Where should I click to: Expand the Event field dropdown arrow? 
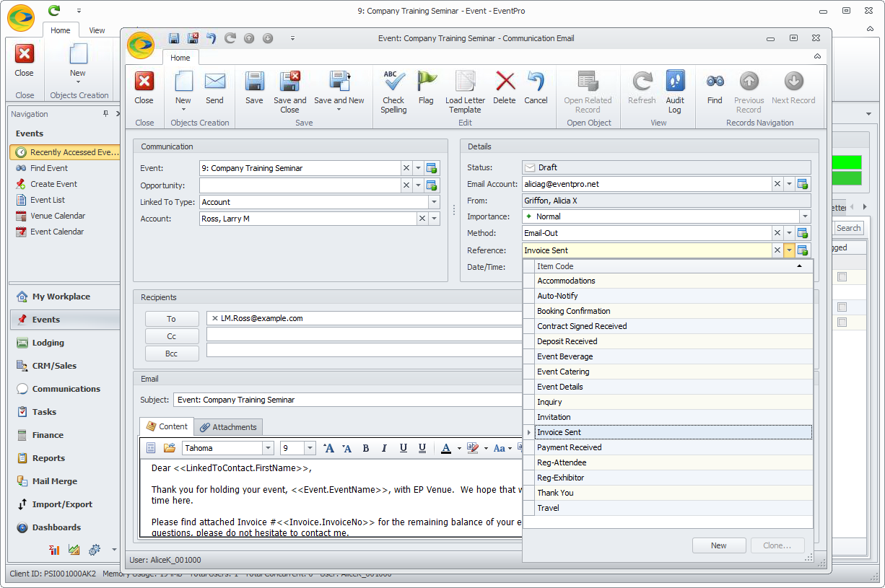(418, 168)
